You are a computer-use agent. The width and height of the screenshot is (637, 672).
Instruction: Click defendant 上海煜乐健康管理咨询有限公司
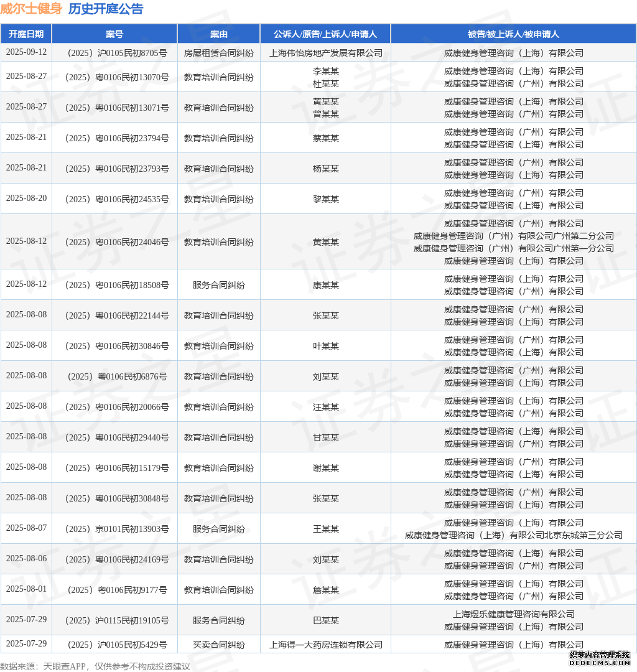tap(513, 614)
